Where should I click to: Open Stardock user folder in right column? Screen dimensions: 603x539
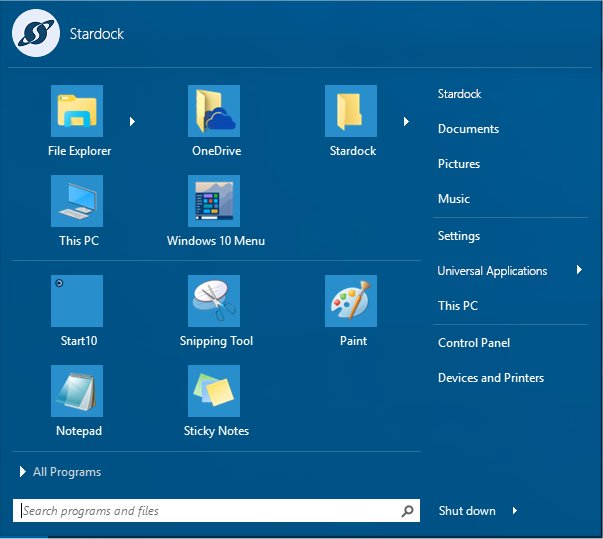[459, 94]
